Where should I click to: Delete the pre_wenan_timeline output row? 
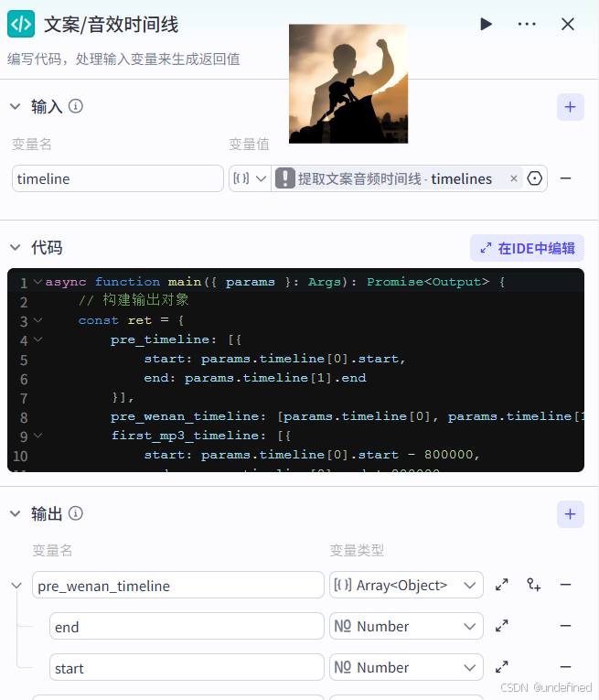(565, 585)
